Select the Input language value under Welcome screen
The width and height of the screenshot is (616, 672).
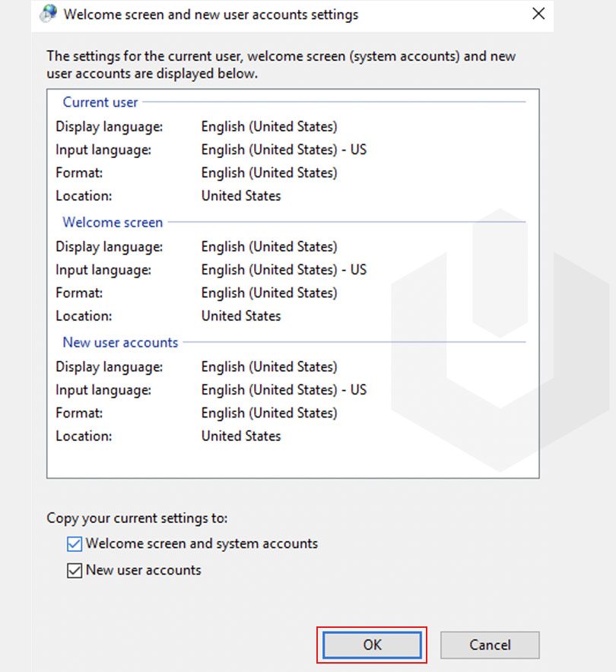(284, 270)
